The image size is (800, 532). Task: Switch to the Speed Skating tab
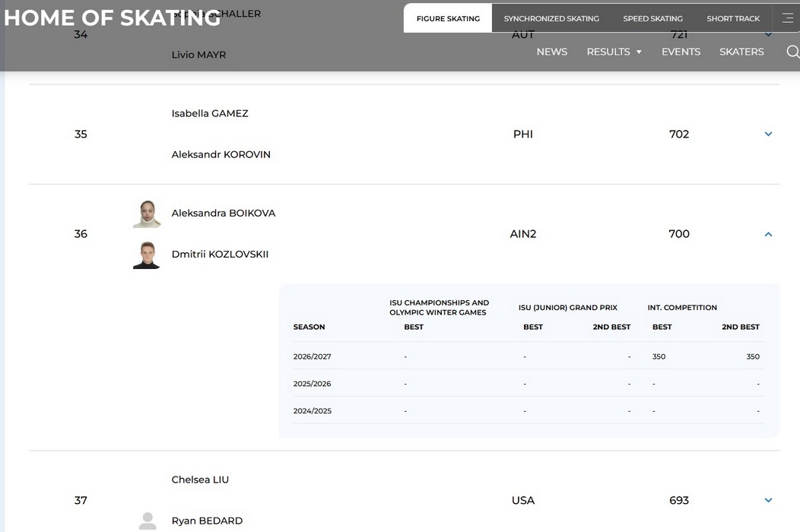[x=652, y=18]
